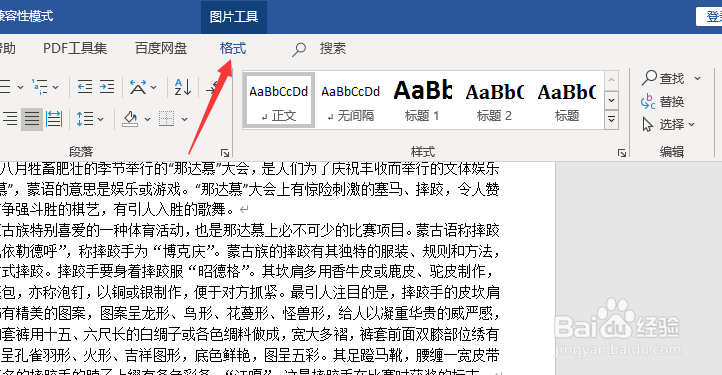Apply the 正文 style

tap(279, 100)
